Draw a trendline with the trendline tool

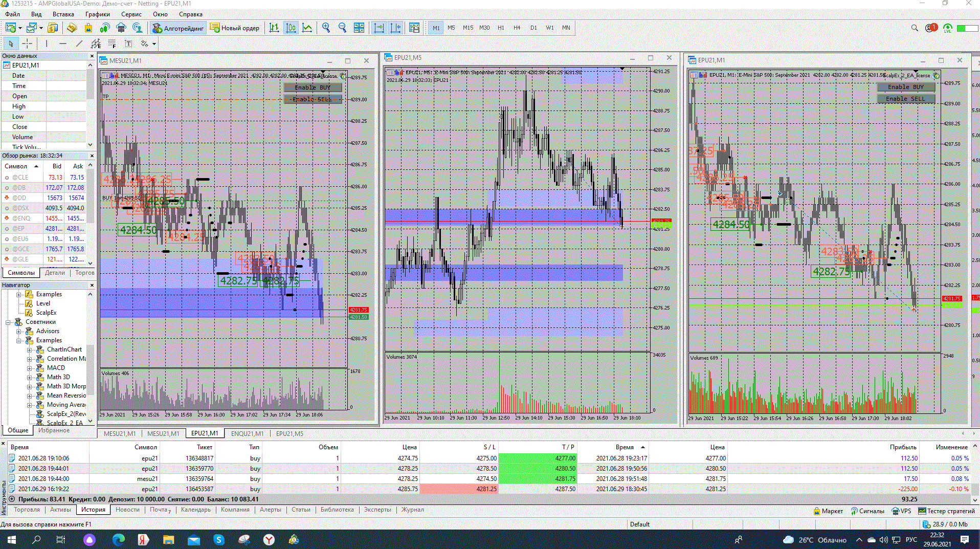(x=79, y=44)
